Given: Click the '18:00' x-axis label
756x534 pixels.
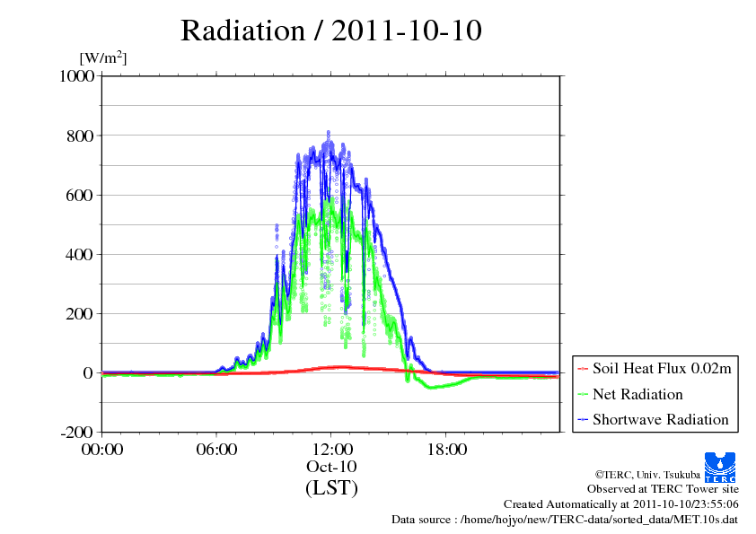Looking at the screenshot, I should coord(446,450).
